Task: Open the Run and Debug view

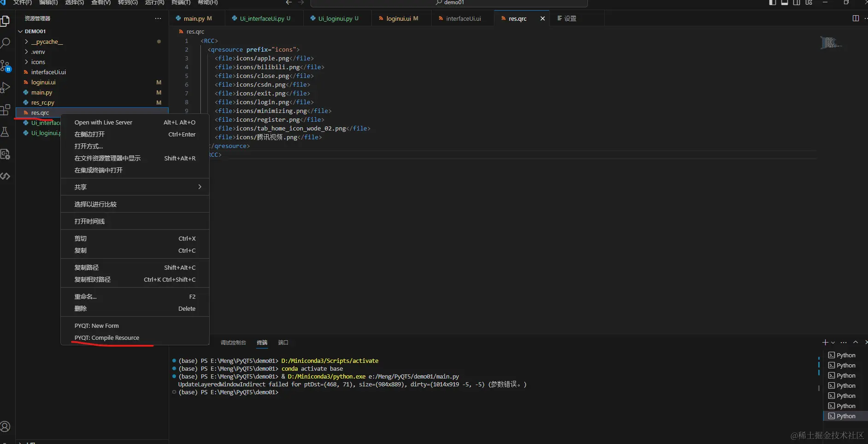Action: [x=6, y=87]
